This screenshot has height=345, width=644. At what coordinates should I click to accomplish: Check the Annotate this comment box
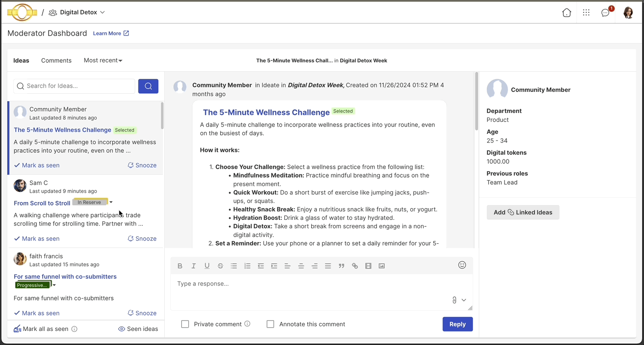pos(270,324)
